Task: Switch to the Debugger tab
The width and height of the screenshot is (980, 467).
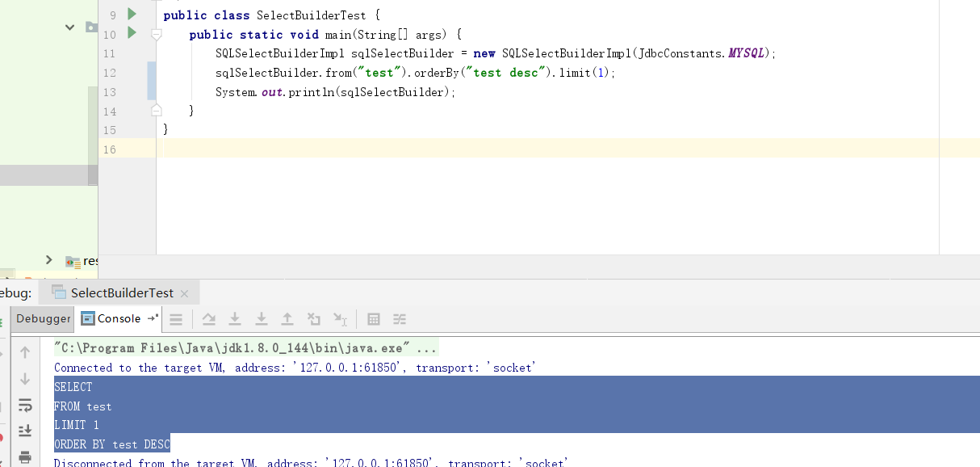Action: [44, 318]
